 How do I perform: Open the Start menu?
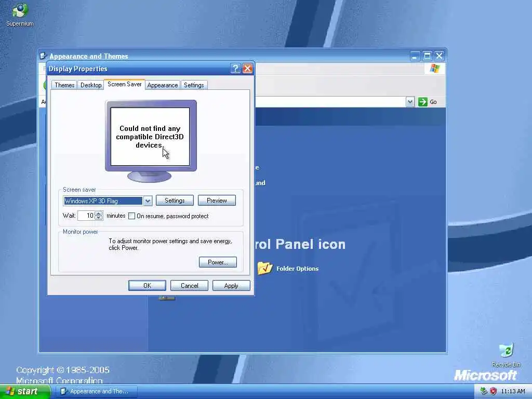[25, 392]
